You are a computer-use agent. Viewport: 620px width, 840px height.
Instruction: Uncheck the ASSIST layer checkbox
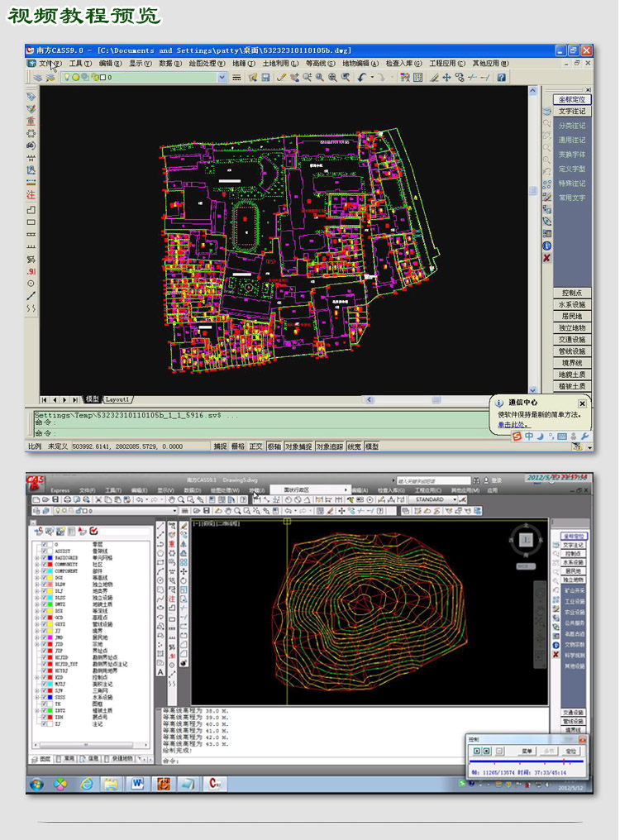pos(44,551)
